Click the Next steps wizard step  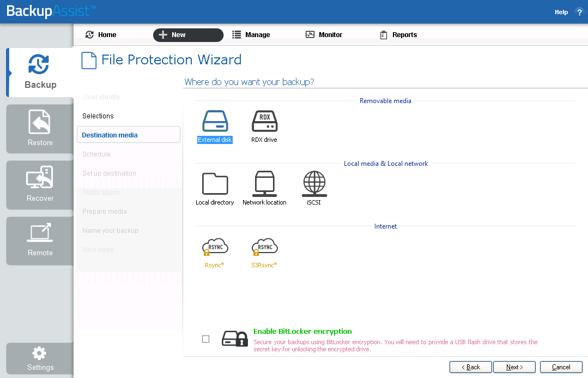point(98,250)
